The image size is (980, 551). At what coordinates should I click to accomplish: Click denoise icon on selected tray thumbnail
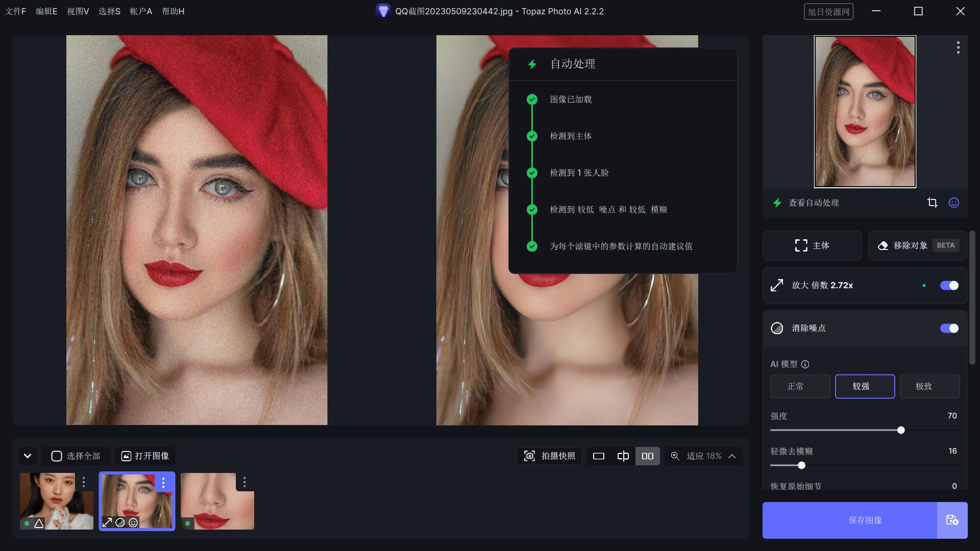point(120,522)
